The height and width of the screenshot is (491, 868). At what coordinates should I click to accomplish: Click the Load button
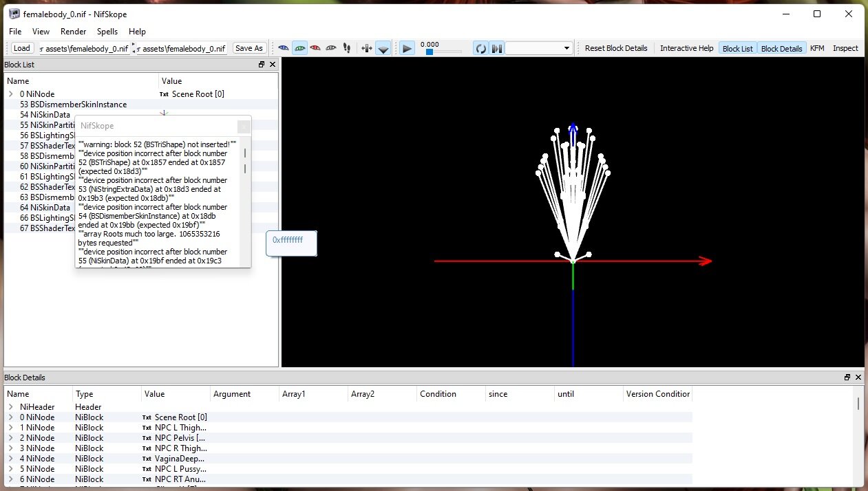click(x=22, y=48)
